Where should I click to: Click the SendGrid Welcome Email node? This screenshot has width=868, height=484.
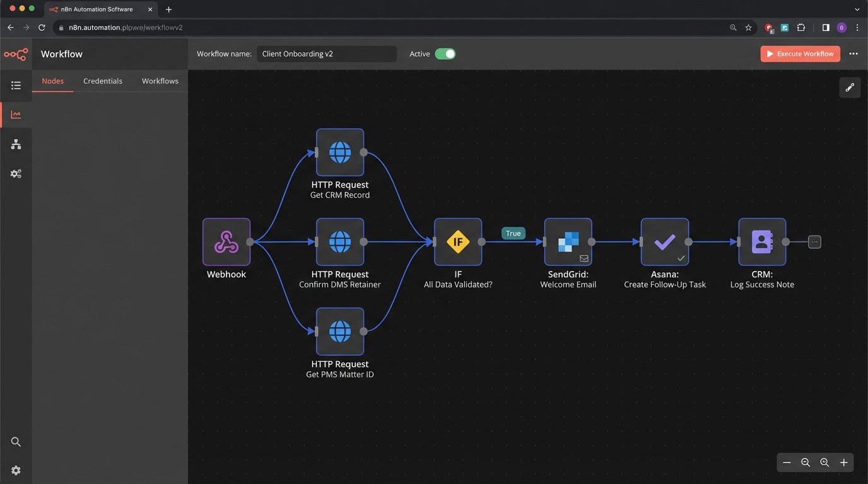tap(568, 241)
